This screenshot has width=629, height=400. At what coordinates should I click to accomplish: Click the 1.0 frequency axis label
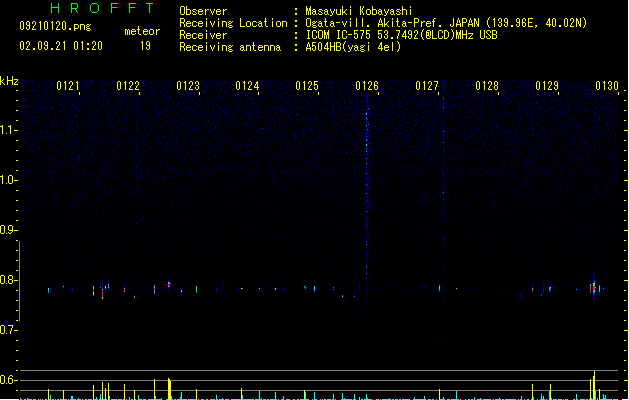click(8, 180)
